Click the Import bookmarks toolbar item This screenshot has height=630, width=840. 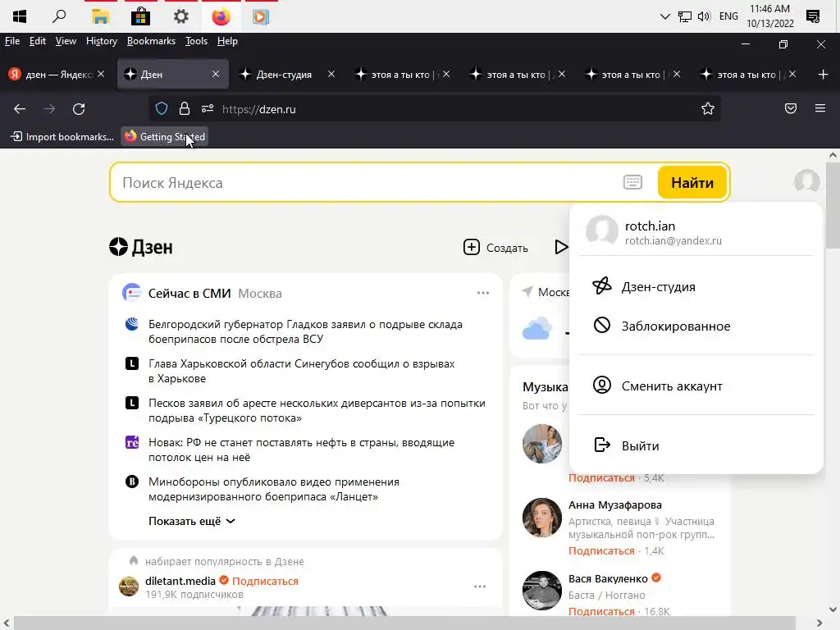pos(62,137)
